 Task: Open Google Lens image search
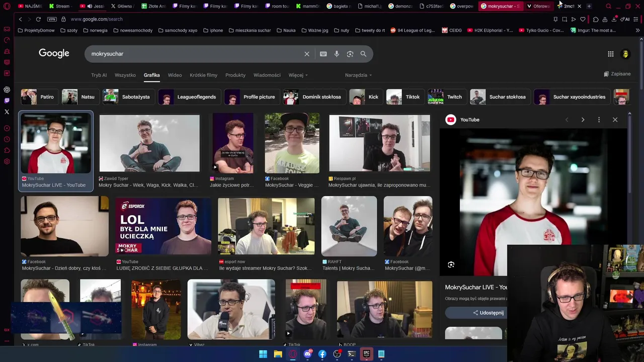point(350,54)
